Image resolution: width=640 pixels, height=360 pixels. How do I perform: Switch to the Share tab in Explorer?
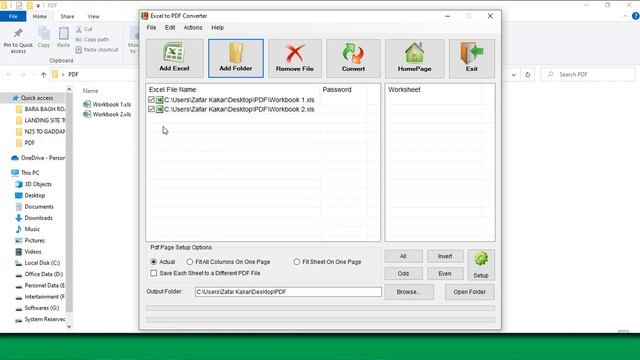click(x=67, y=16)
